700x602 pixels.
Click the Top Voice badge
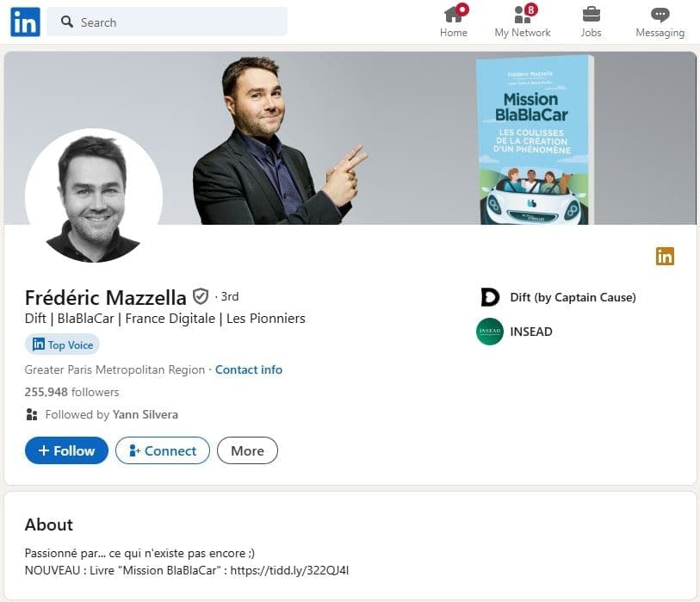click(63, 344)
